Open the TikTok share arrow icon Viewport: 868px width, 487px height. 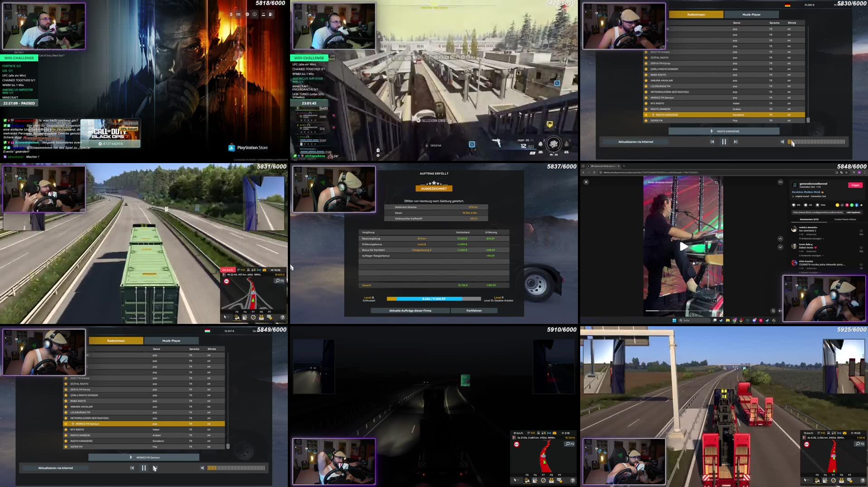pos(861,205)
